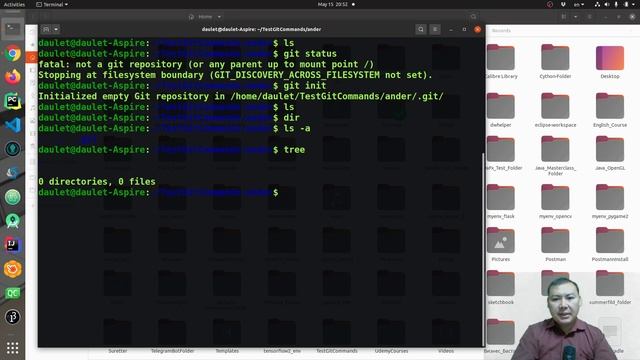Open the Files window hamburger menu
The width and height of the screenshot is (640, 360).
tap(589, 17)
